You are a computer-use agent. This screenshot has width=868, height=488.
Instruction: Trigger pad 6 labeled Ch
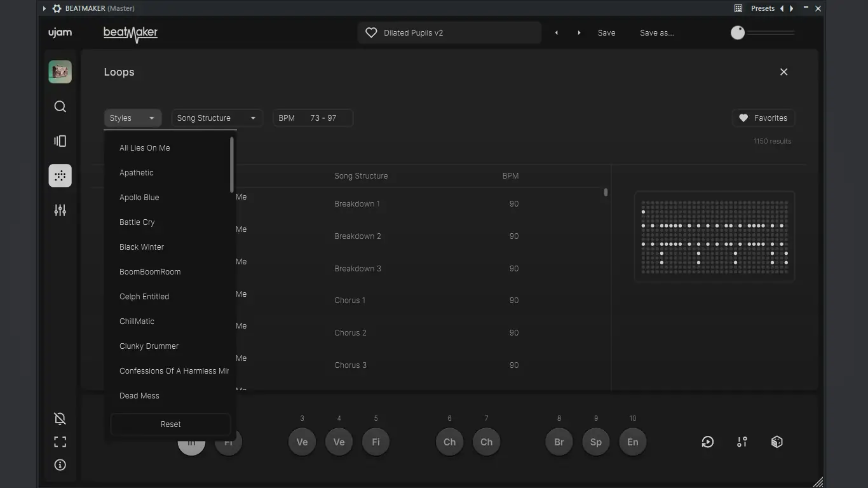pos(449,442)
